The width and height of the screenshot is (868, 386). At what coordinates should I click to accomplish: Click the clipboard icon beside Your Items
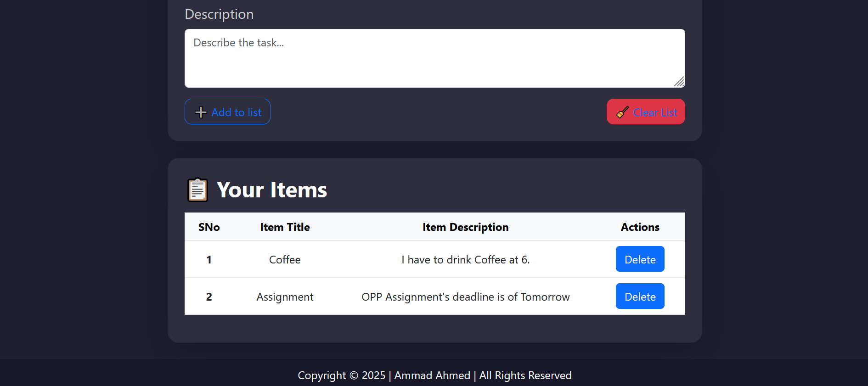(197, 190)
